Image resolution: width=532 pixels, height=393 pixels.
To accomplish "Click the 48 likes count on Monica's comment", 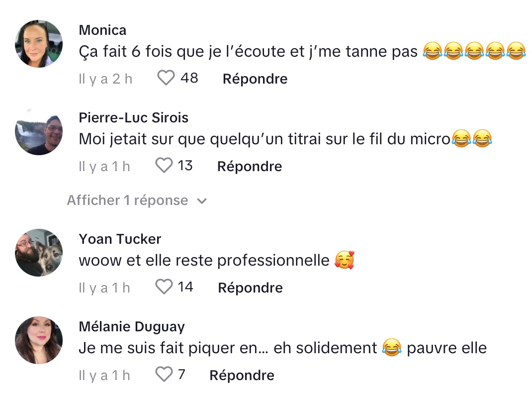I will tap(189, 78).
